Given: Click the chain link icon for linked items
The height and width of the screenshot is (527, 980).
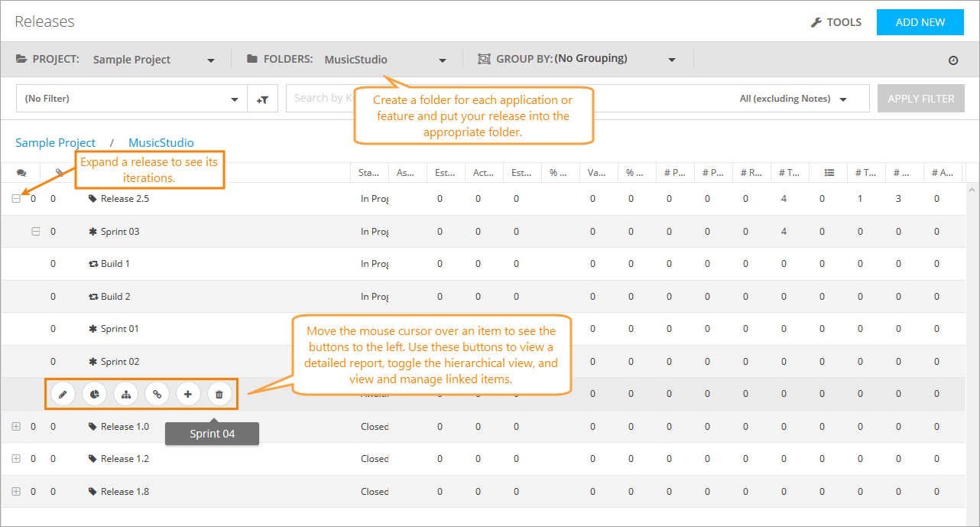Looking at the screenshot, I should tap(157, 394).
